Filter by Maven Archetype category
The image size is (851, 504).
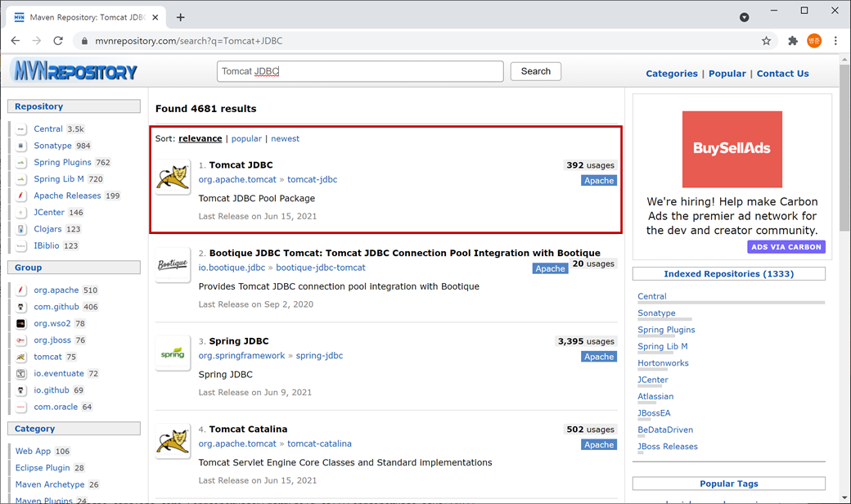click(49, 484)
